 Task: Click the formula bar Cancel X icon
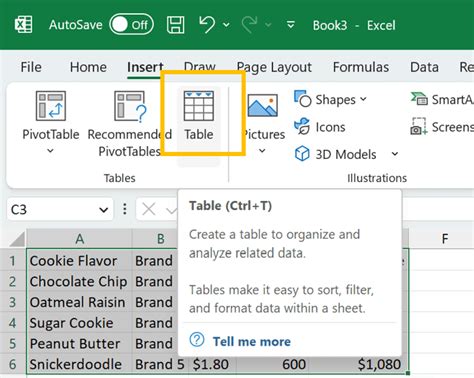tap(149, 210)
